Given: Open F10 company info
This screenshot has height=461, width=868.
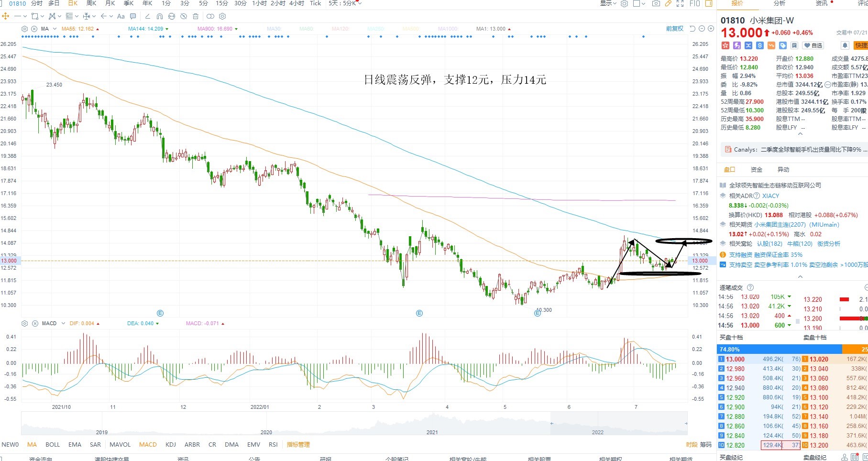Looking at the screenshot, I should click(x=695, y=3).
